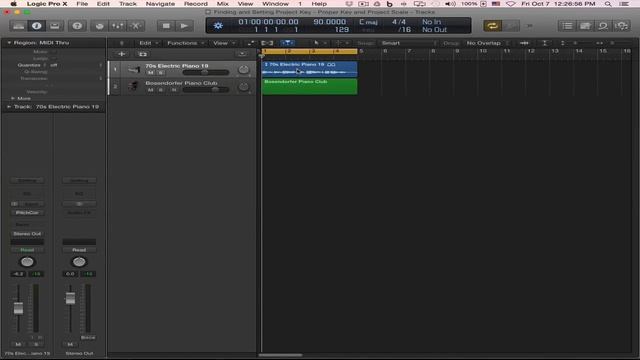The height and width of the screenshot is (360, 640).
Task: Select the blue 70s Electric Piano 19 region
Action: coord(309,69)
